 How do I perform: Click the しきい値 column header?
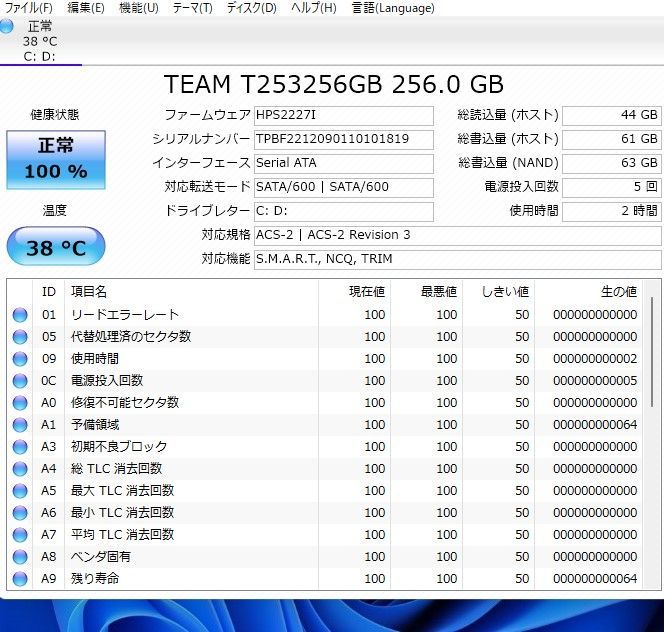click(x=498, y=292)
